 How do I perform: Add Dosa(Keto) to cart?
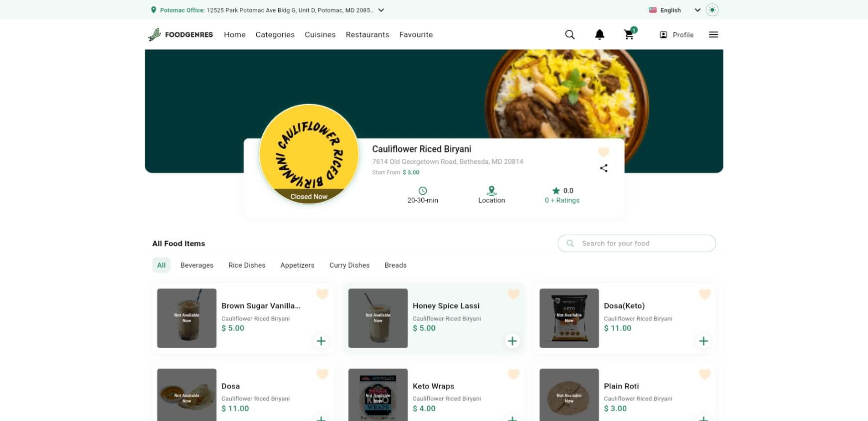pos(703,341)
